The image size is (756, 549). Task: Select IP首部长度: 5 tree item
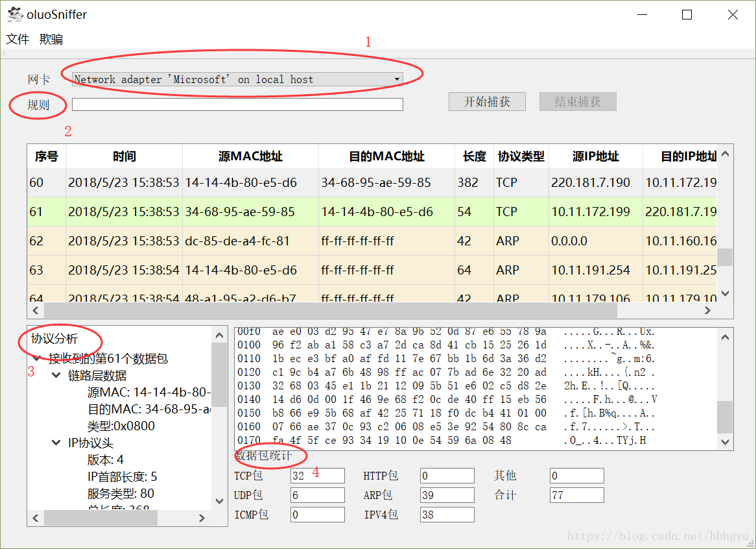pyautogui.click(x=122, y=476)
